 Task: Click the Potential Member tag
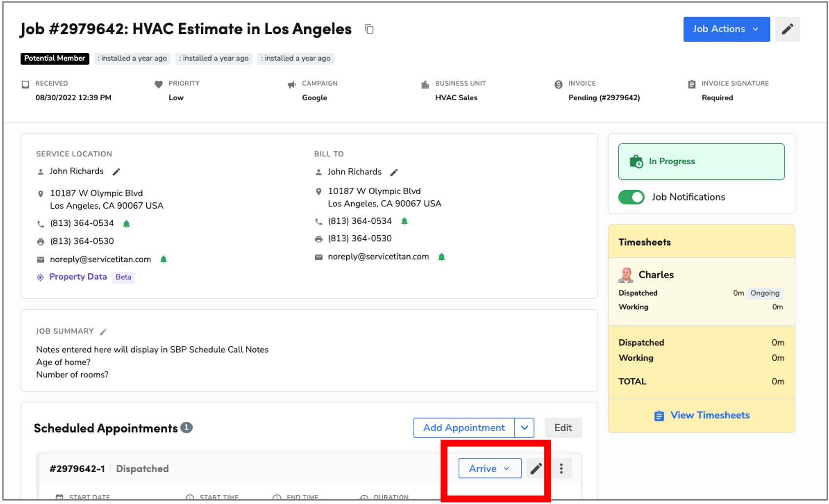point(55,58)
